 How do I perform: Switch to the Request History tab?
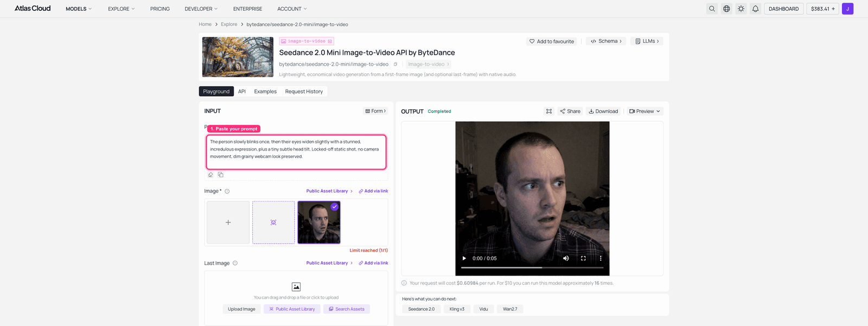click(304, 91)
